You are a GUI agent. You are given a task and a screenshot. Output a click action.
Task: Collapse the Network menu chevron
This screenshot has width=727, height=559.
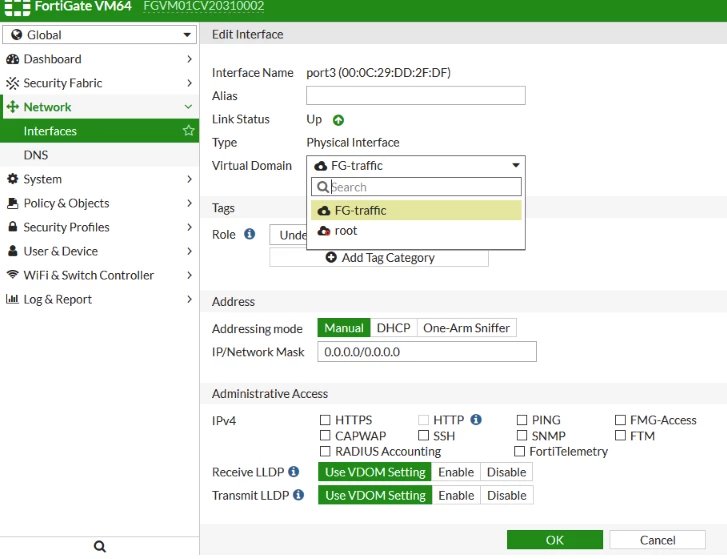[x=188, y=107]
